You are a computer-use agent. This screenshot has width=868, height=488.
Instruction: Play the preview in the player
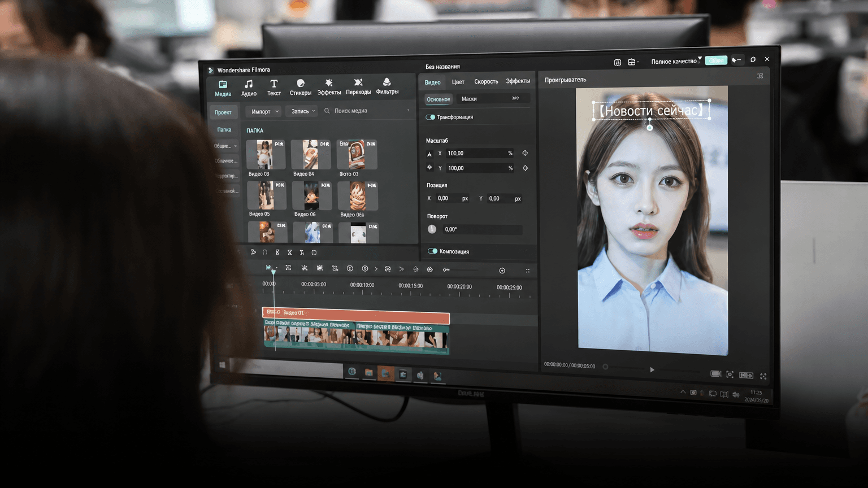click(x=652, y=370)
